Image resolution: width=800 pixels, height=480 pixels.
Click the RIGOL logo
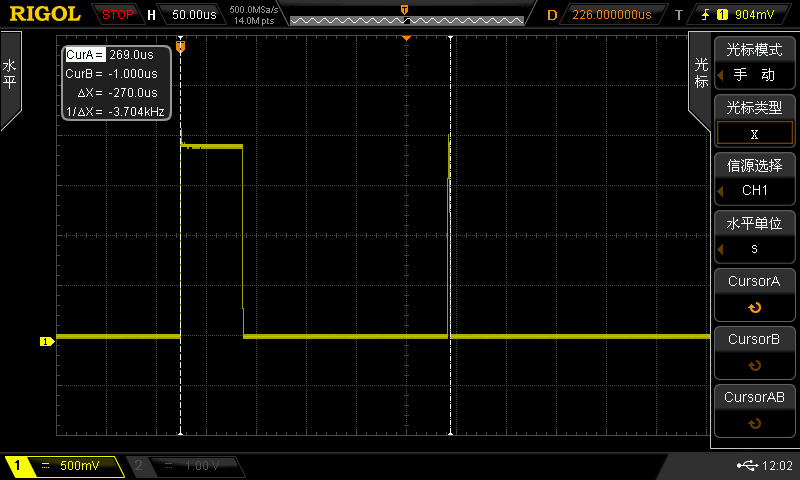tap(45, 14)
